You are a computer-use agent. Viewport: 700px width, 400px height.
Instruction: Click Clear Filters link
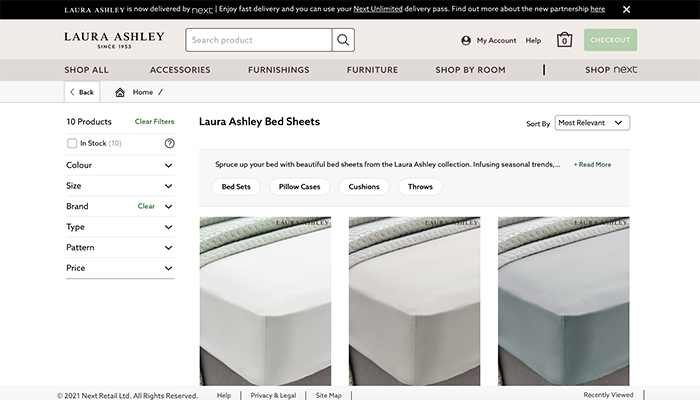154,121
